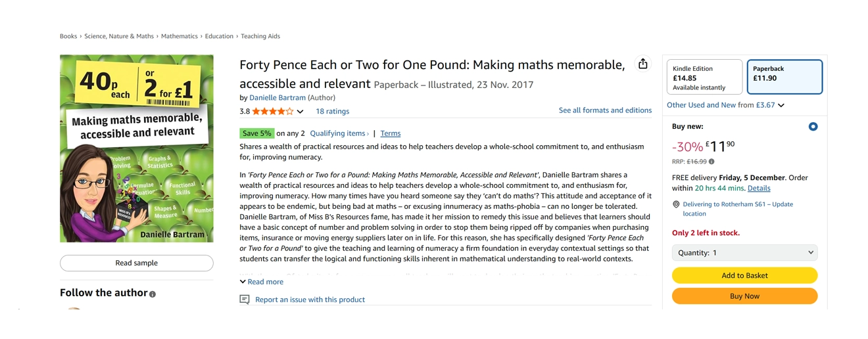
Task: Click the share icon beside the title
Action: [642, 64]
